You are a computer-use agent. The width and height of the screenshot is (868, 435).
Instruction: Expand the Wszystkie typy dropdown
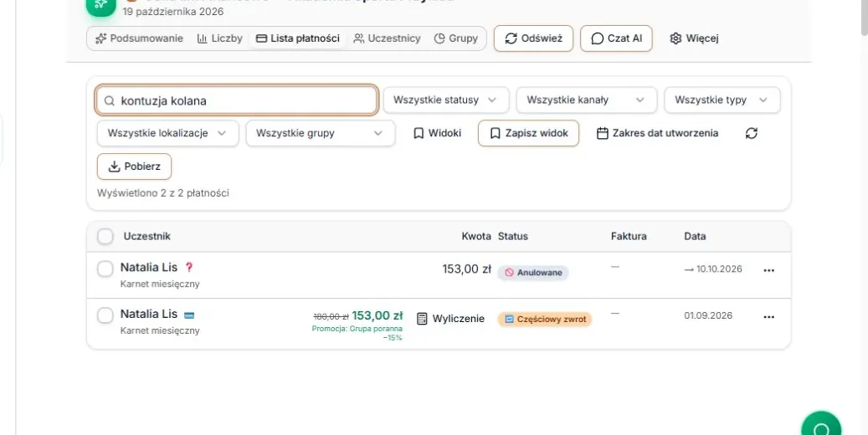(722, 100)
